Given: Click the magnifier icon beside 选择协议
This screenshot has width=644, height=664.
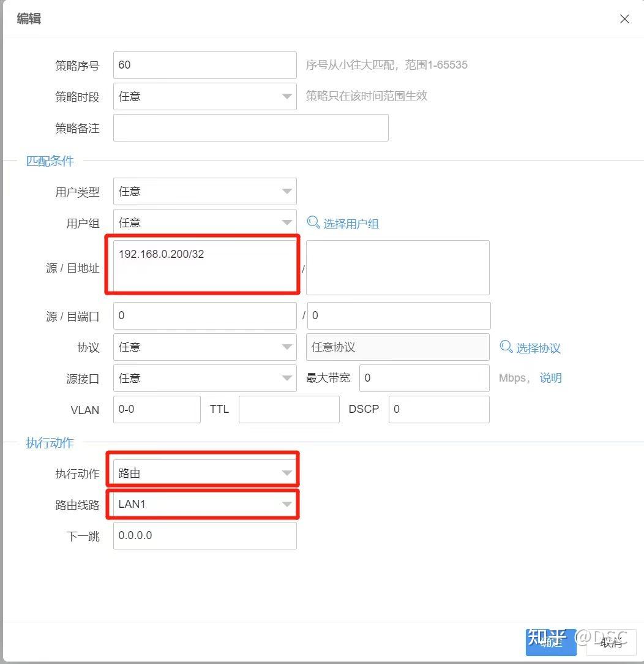Looking at the screenshot, I should coord(506,347).
